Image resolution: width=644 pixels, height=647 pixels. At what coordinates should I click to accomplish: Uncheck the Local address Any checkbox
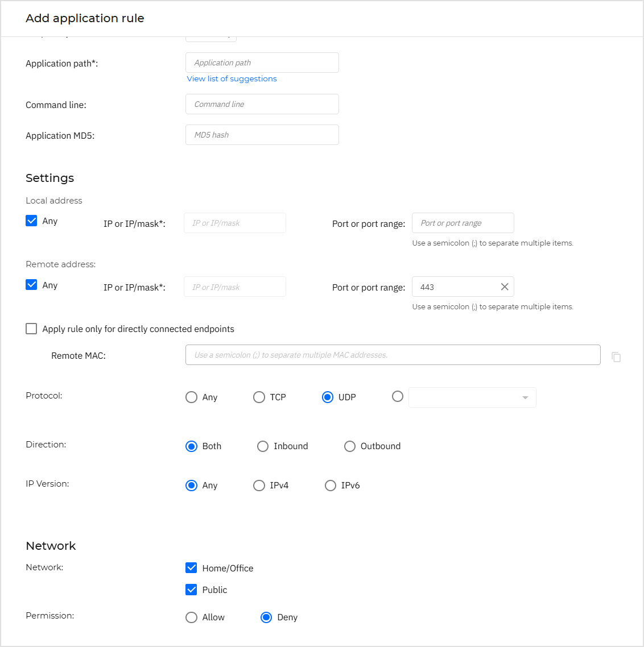tap(32, 221)
